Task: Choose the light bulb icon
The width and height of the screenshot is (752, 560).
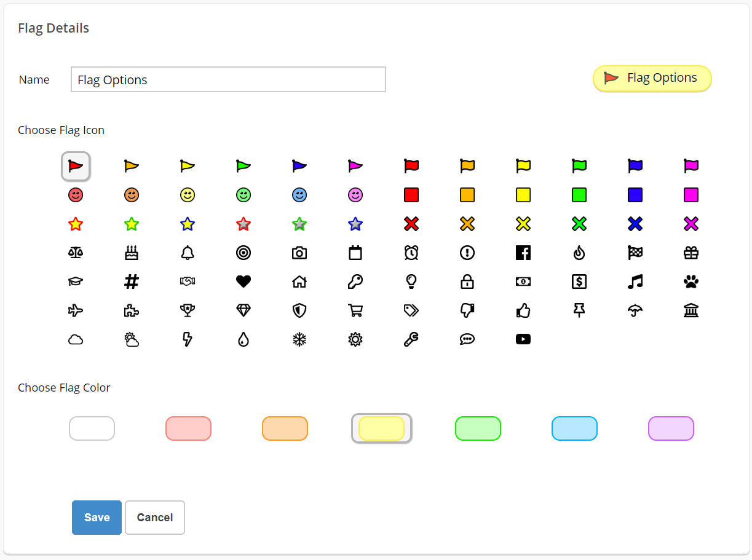Action: coord(411,282)
